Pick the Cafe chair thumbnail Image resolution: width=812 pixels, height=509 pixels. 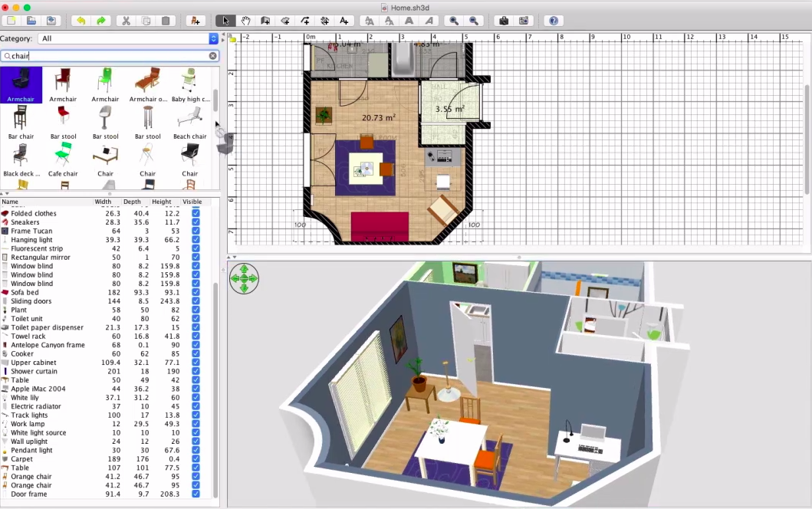tap(63, 159)
